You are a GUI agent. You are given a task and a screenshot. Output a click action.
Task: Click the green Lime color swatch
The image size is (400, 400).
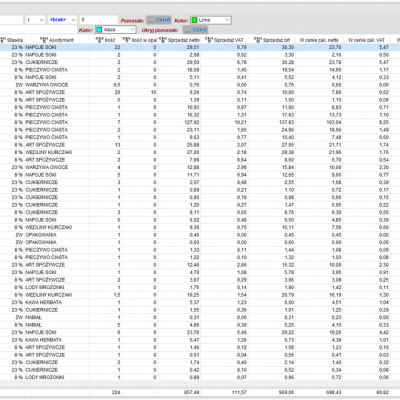click(195, 20)
